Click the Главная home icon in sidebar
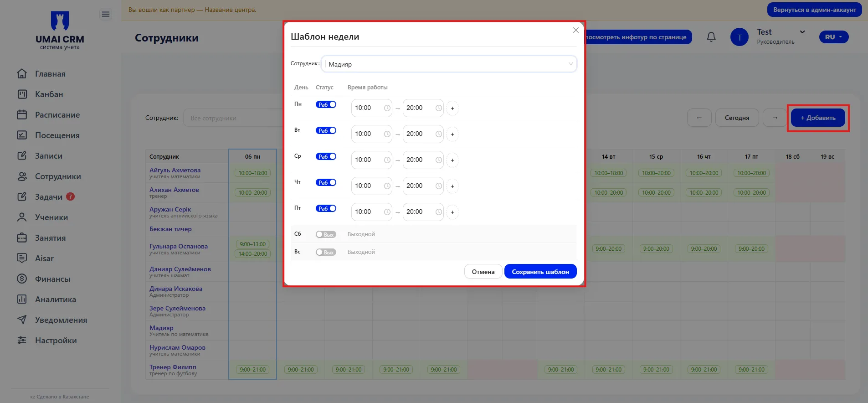This screenshot has width=868, height=403. point(22,73)
